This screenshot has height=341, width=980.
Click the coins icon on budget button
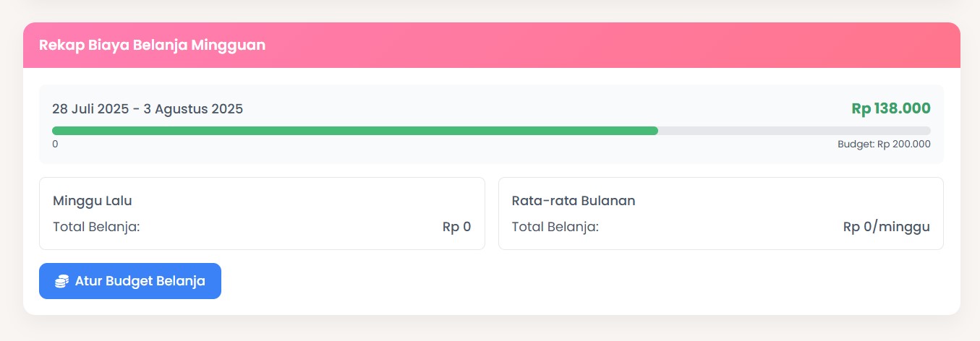[x=62, y=281]
